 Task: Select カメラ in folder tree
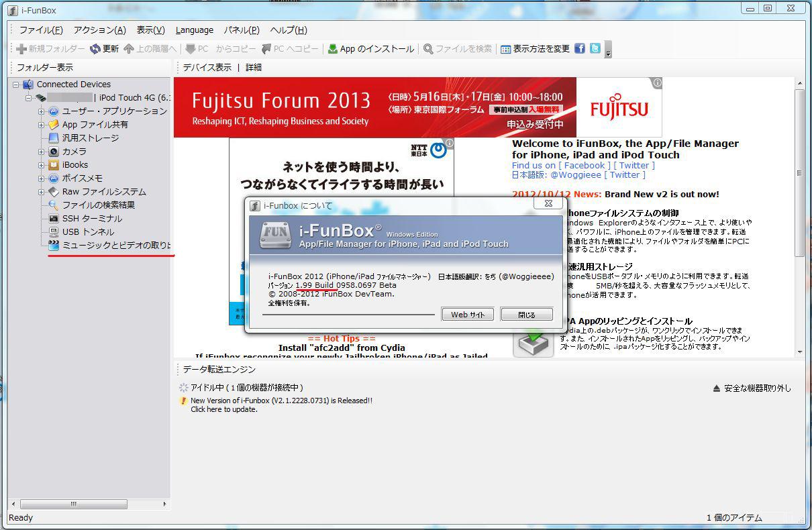point(74,152)
